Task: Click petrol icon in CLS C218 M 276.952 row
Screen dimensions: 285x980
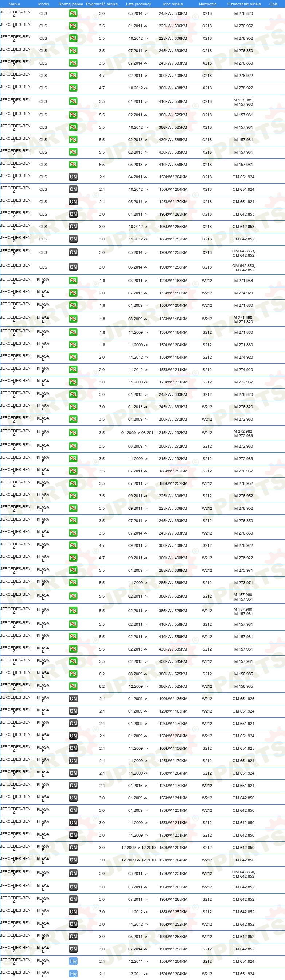Action: point(73,26)
